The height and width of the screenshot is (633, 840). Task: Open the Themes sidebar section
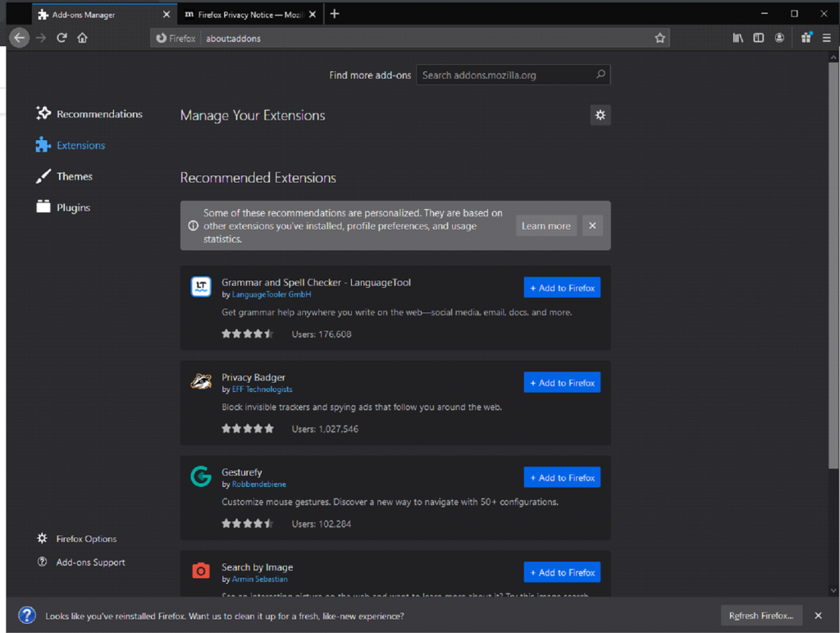click(x=64, y=176)
